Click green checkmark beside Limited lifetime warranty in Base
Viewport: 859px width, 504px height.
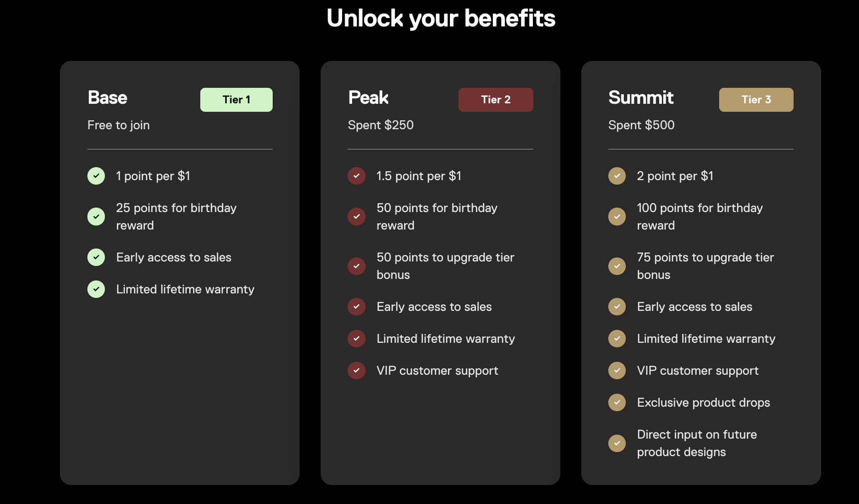(96, 289)
